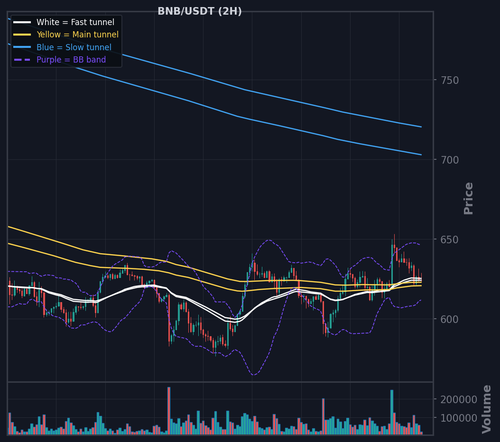
Task: Click the 200000 volume axis label
Action: coord(459,399)
